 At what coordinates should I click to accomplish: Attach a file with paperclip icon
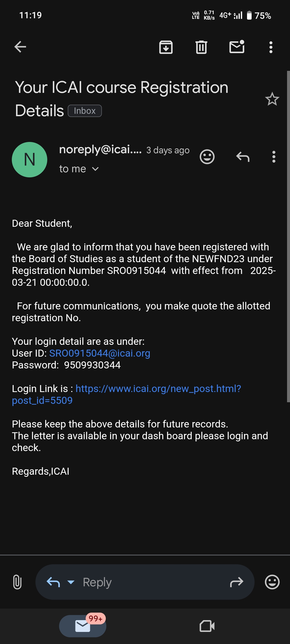pyautogui.click(x=17, y=582)
